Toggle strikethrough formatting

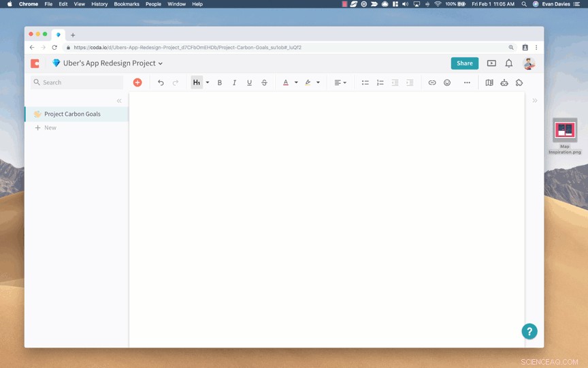click(x=264, y=82)
